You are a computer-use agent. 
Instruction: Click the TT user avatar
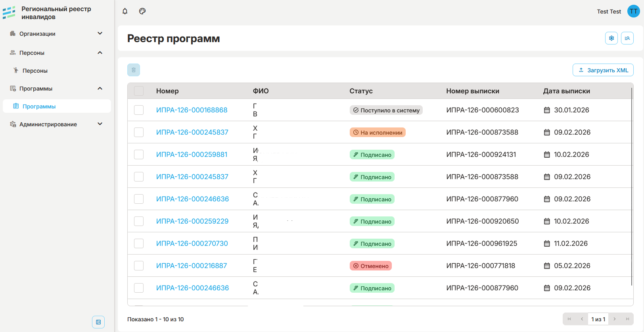coord(633,11)
